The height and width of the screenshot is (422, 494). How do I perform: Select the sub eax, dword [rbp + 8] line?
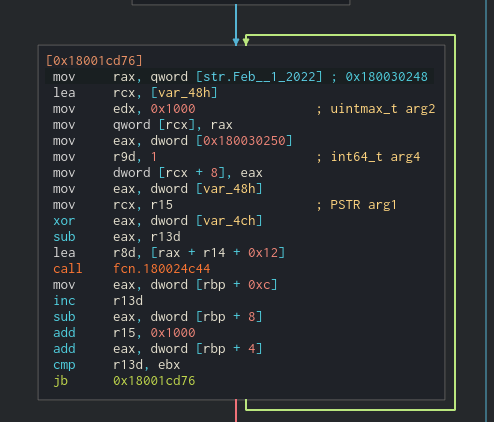pyautogui.click(x=158, y=317)
